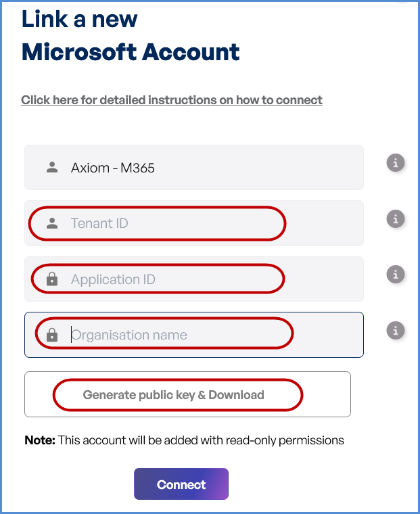Click the lock icon in Application ID field
The image size is (420, 514).
52,279
